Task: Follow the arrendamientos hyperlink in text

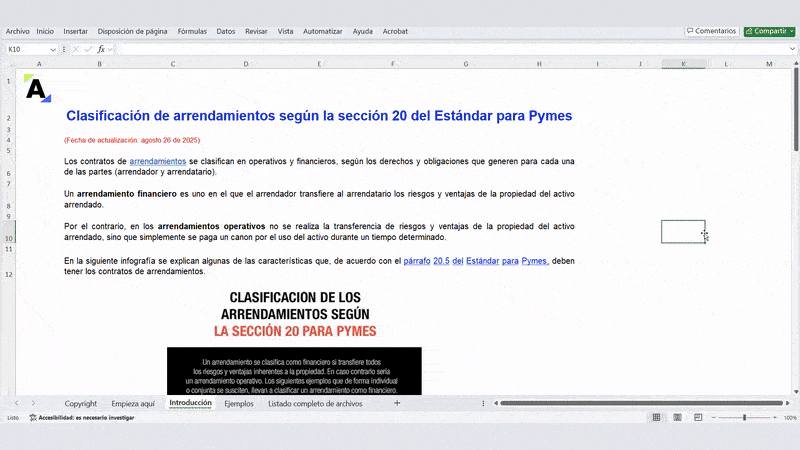Action: click(158, 161)
